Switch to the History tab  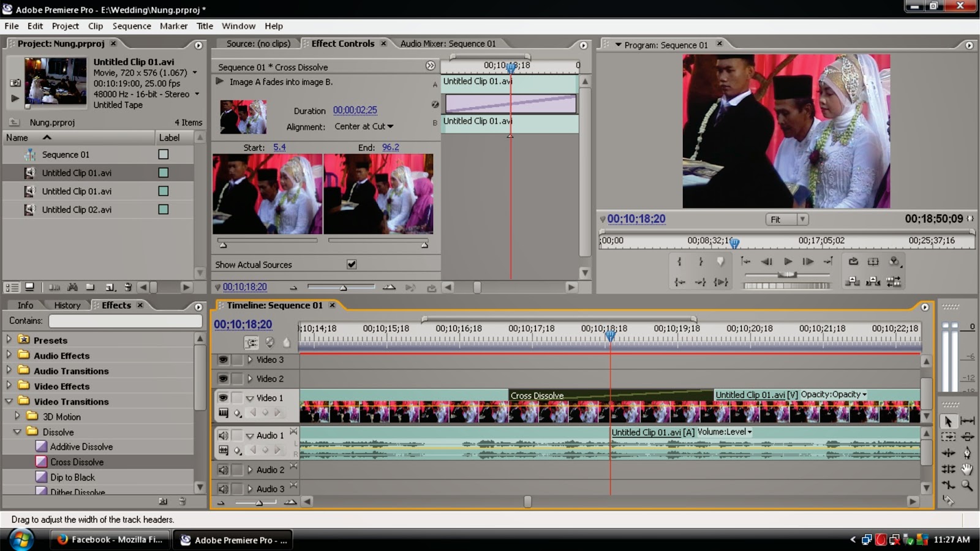pos(67,305)
